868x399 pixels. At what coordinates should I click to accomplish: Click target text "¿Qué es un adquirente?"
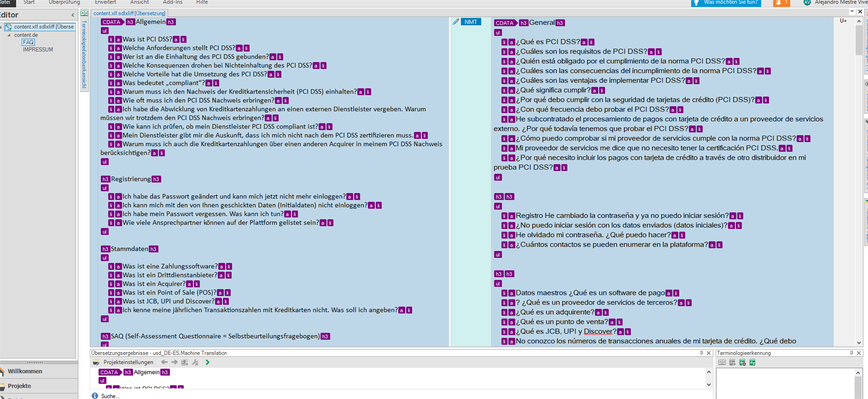[x=555, y=312]
